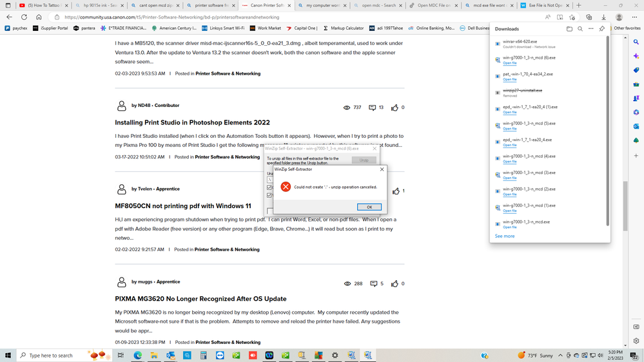Open Edge sidebar Microsoft 365 icon

(636, 112)
